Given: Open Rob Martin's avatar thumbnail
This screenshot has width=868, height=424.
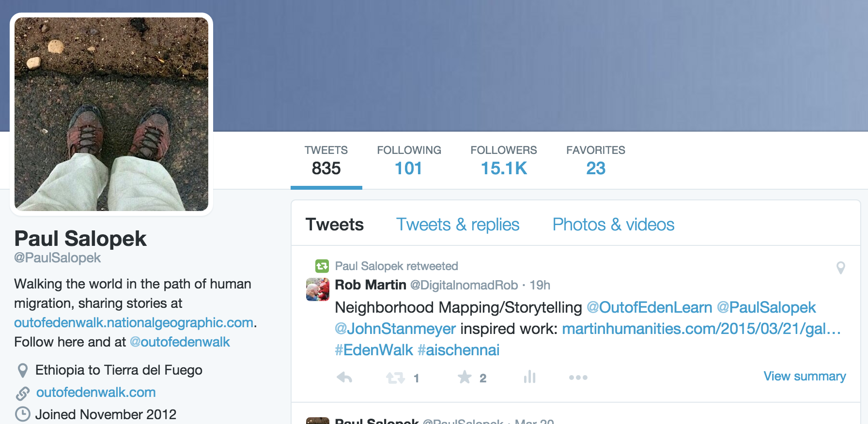Looking at the screenshot, I should (x=318, y=289).
